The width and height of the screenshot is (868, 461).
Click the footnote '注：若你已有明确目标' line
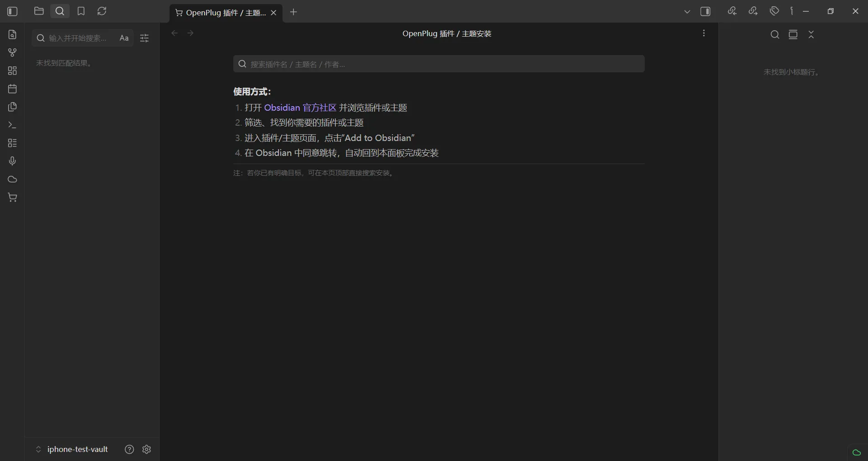[x=315, y=173]
